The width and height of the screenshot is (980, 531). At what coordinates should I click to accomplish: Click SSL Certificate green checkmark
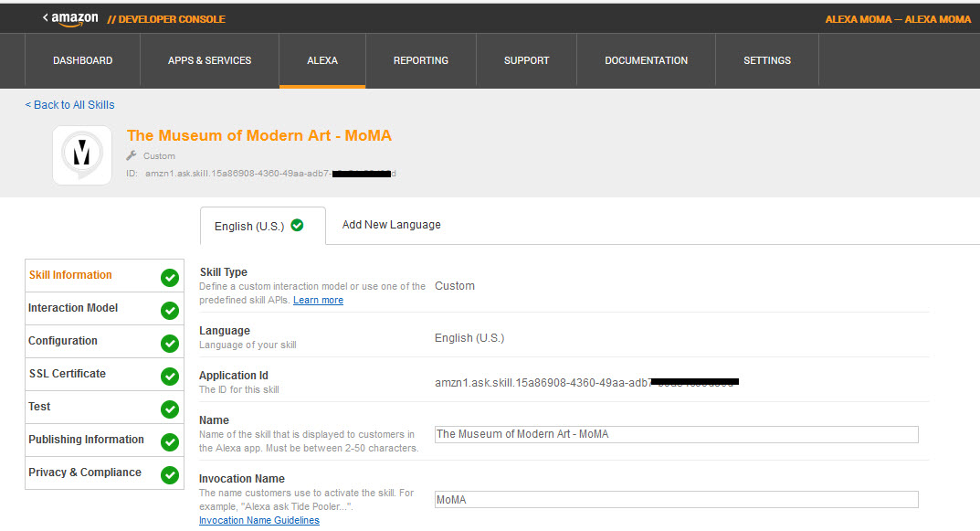[x=169, y=376]
